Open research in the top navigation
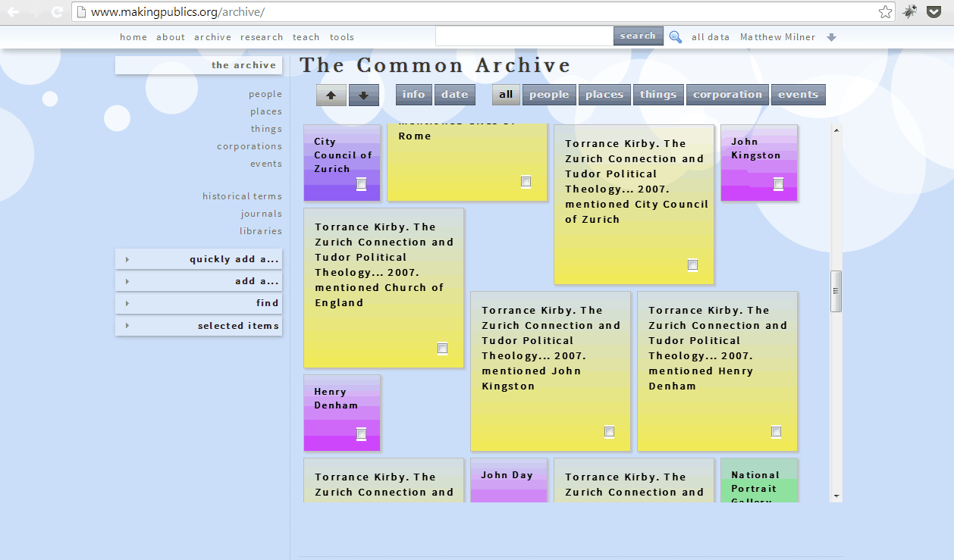This screenshot has height=560, width=954. click(262, 37)
